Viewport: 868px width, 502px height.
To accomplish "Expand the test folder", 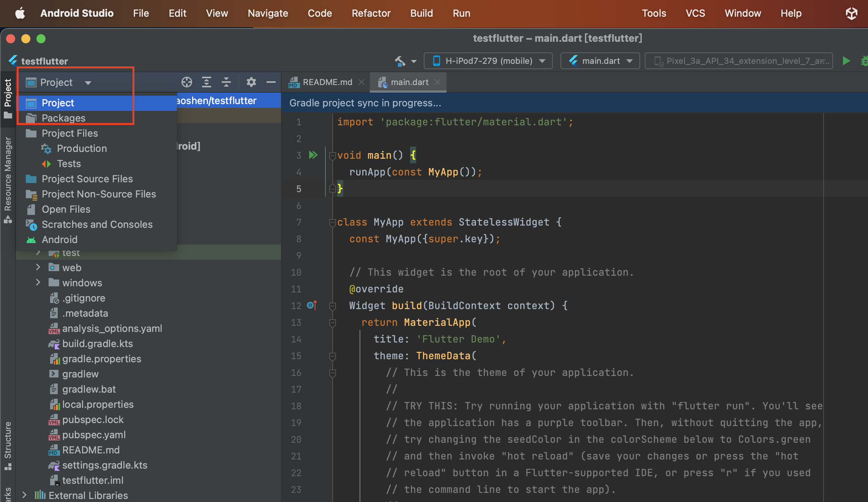I will tap(38, 253).
